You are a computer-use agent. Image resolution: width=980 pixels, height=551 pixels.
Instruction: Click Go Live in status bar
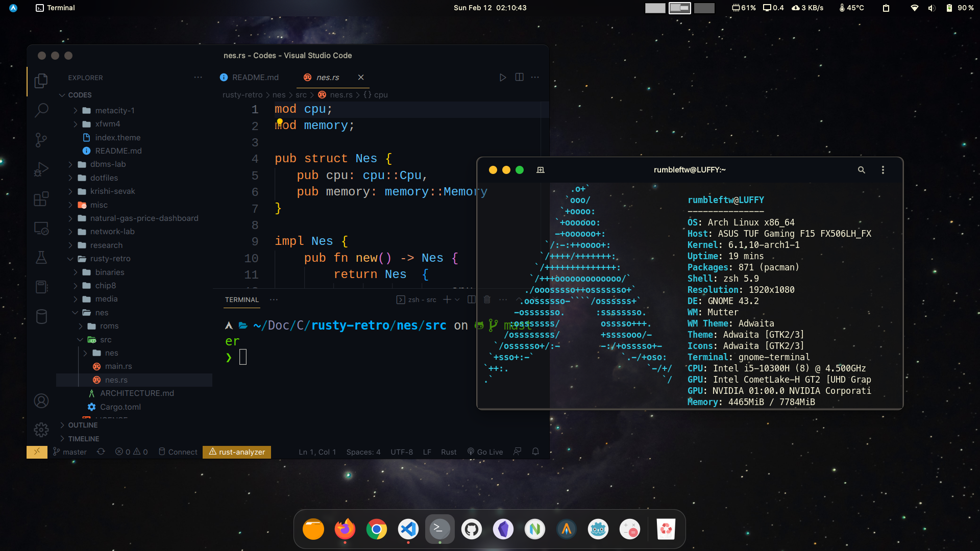(485, 452)
